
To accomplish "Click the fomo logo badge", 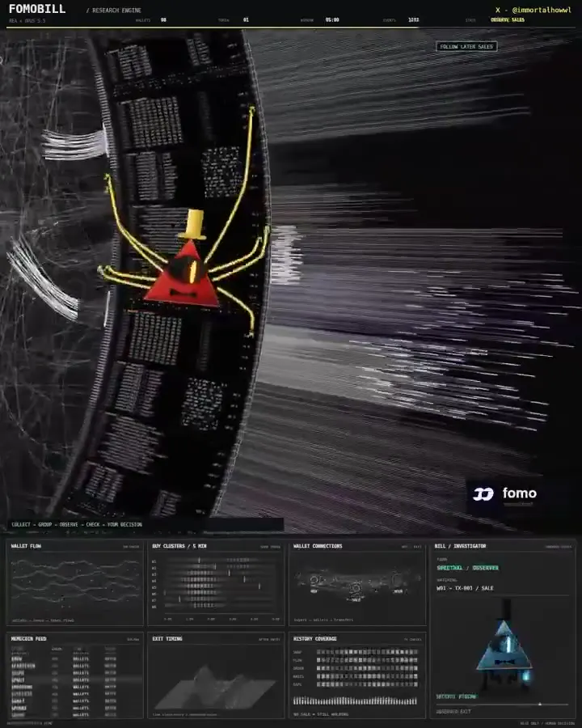I will pos(504,494).
